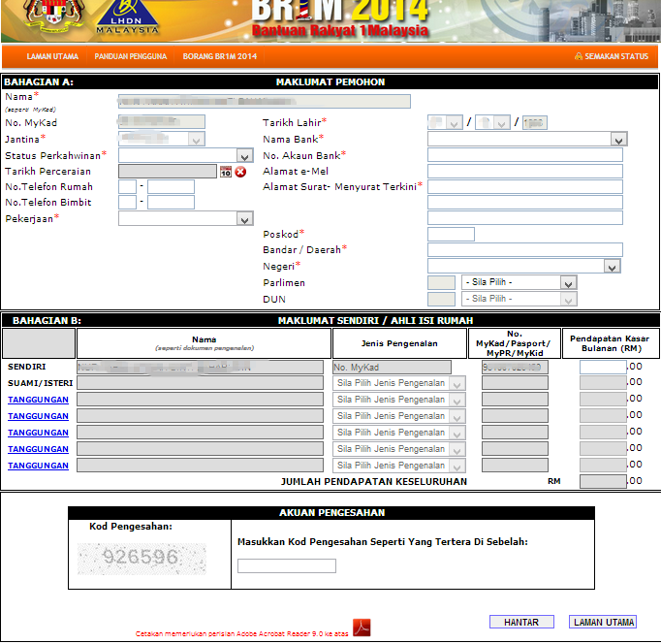Focus No.Telefon Bimbit number box

pyautogui.click(x=172, y=203)
